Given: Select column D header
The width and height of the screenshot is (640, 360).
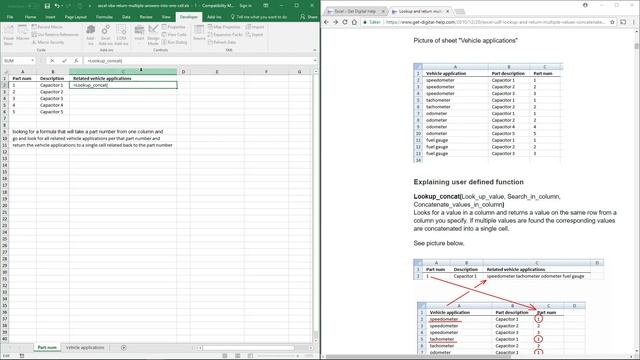Looking at the screenshot, I should pyautogui.click(x=183, y=72).
